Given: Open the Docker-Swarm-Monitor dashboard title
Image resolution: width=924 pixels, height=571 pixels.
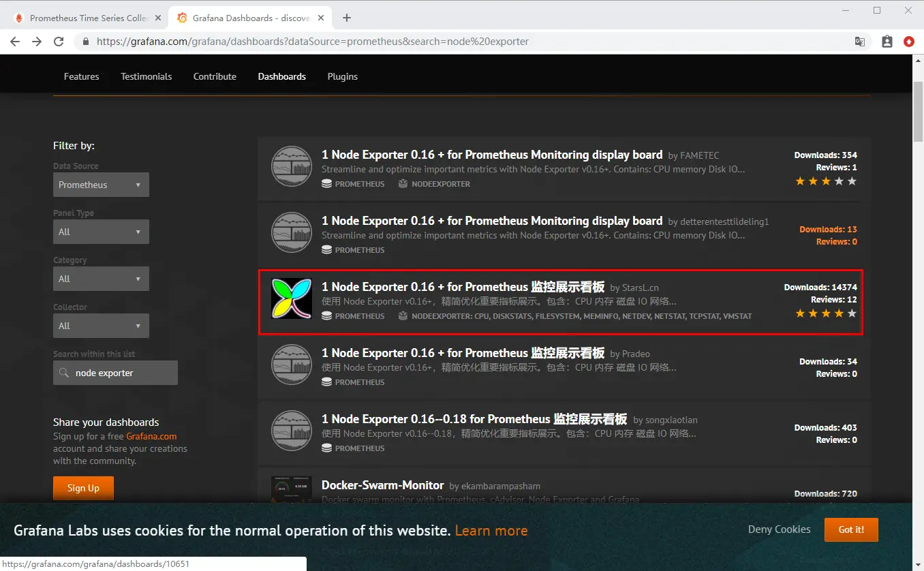Looking at the screenshot, I should click(x=383, y=485).
